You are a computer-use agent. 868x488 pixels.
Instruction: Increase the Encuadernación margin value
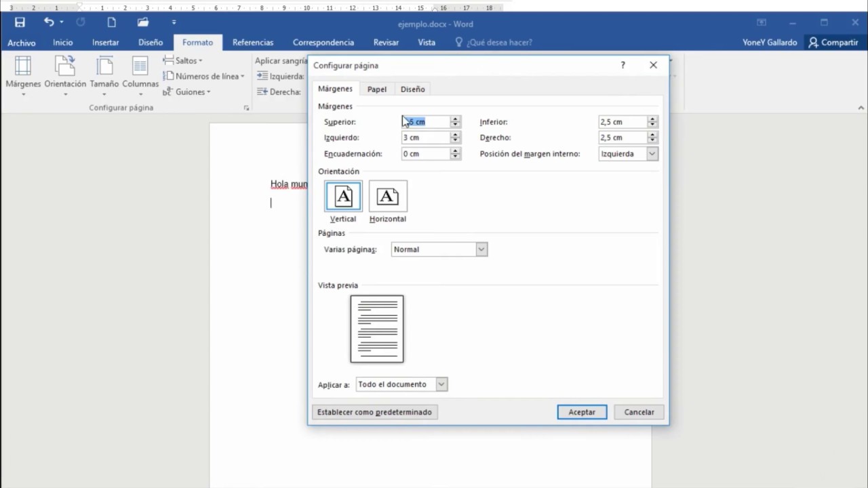(x=456, y=151)
